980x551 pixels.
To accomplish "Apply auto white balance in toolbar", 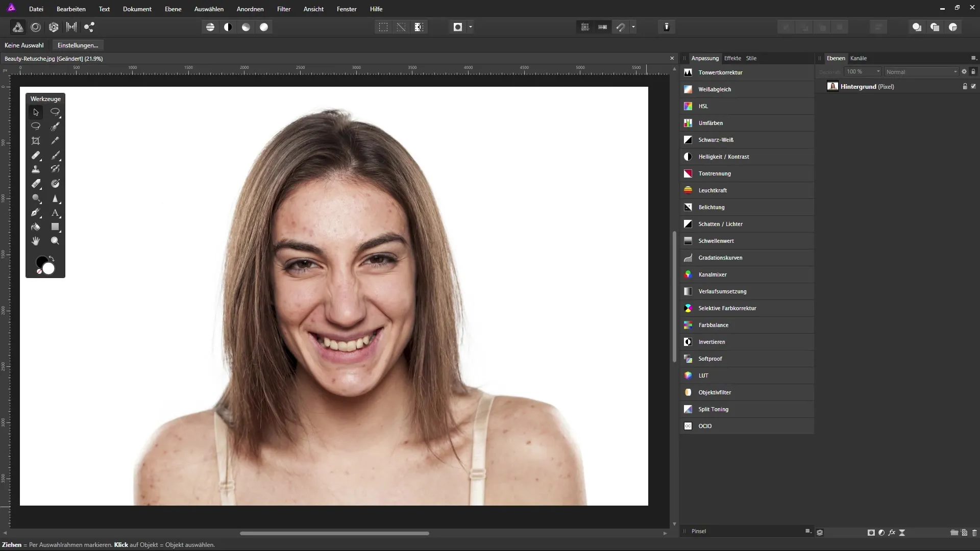I will pos(264,27).
